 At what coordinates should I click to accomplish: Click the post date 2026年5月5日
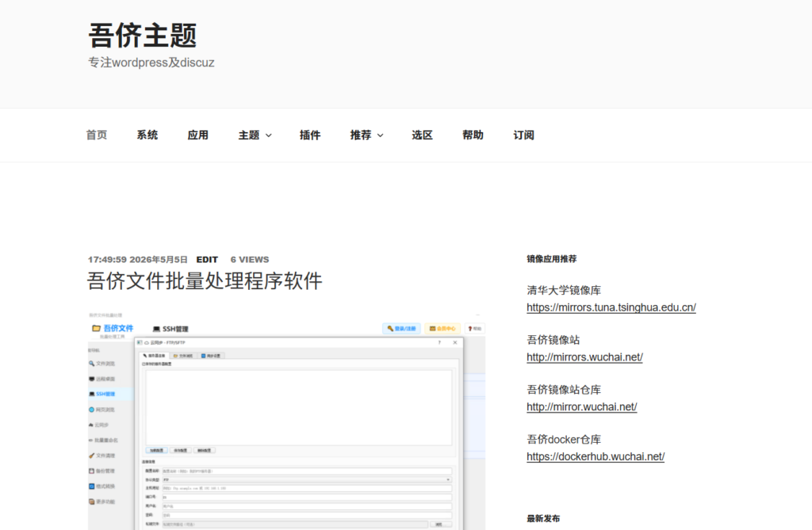point(159,259)
